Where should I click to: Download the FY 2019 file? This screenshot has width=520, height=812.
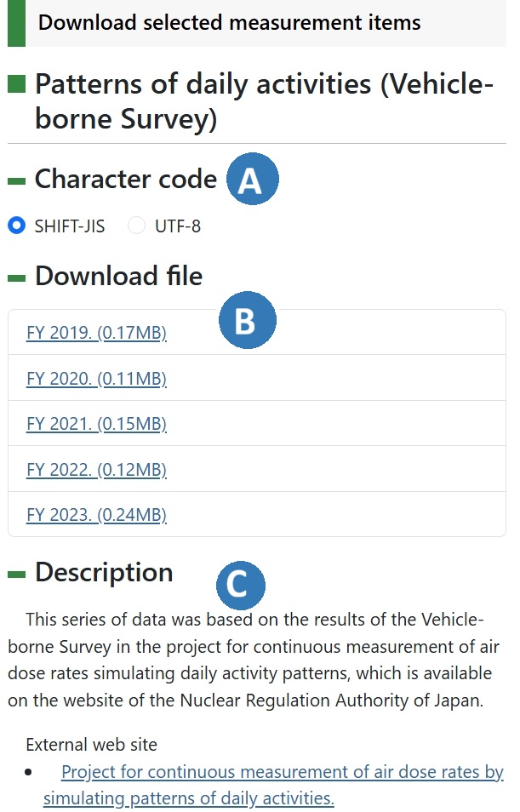pos(96,333)
